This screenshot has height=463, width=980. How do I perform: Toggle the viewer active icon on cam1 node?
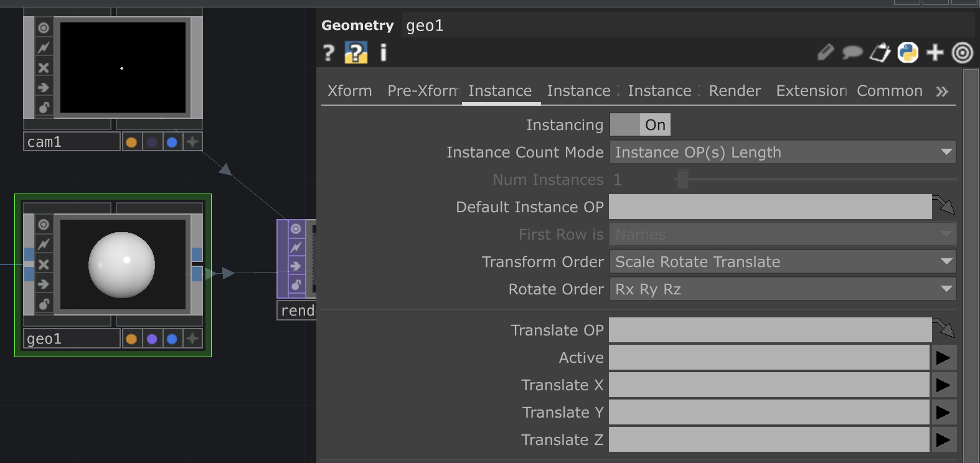tap(44, 28)
